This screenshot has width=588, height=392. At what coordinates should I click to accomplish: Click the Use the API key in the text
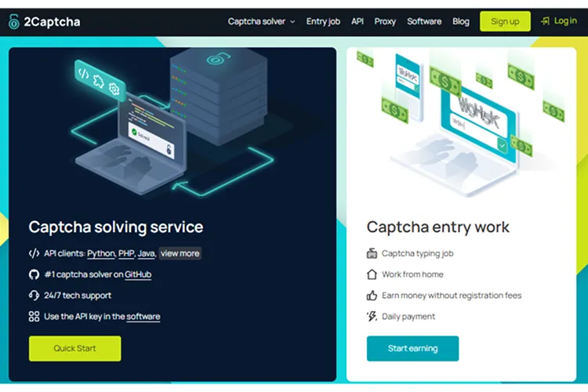(x=85, y=317)
